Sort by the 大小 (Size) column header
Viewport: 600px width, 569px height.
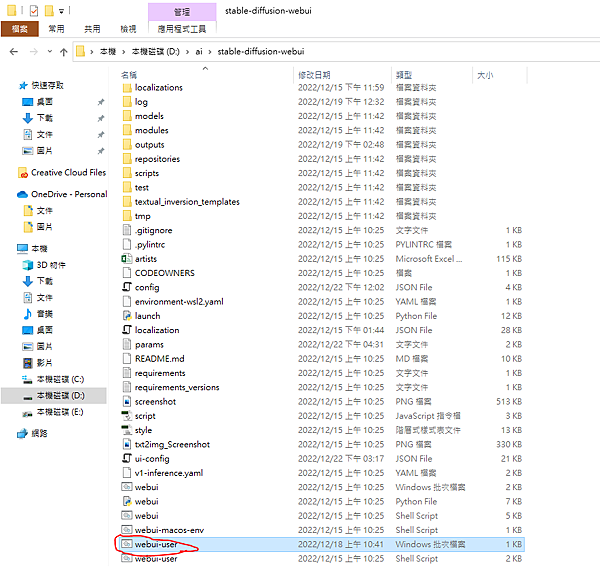click(x=485, y=75)
